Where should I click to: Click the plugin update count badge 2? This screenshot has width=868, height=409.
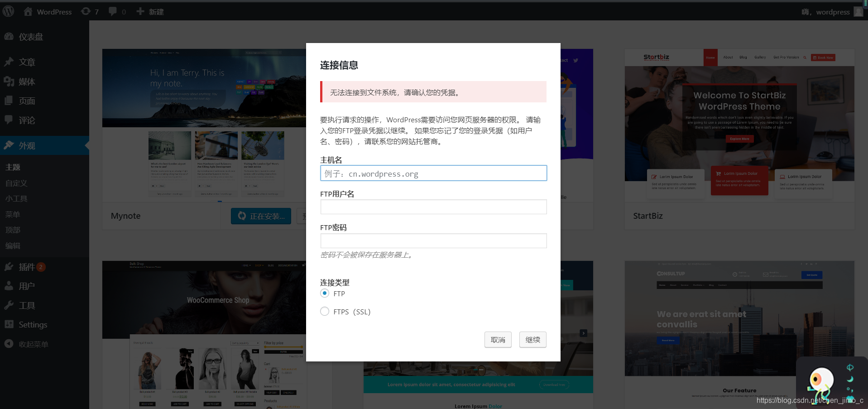pyautogui.click(x=41, y=267)
